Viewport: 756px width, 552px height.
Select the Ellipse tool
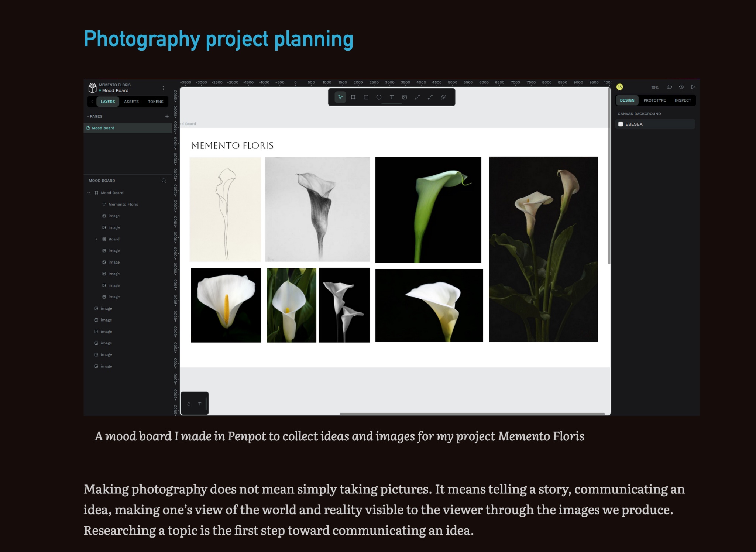click(x=379, y=97)
